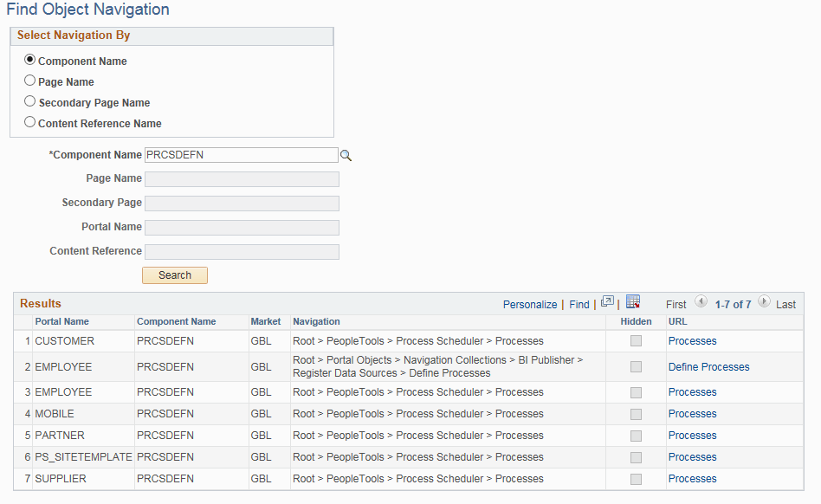Open the Component Name lookup magnifier
Screen dimensions: 821x504
[346, 155]
